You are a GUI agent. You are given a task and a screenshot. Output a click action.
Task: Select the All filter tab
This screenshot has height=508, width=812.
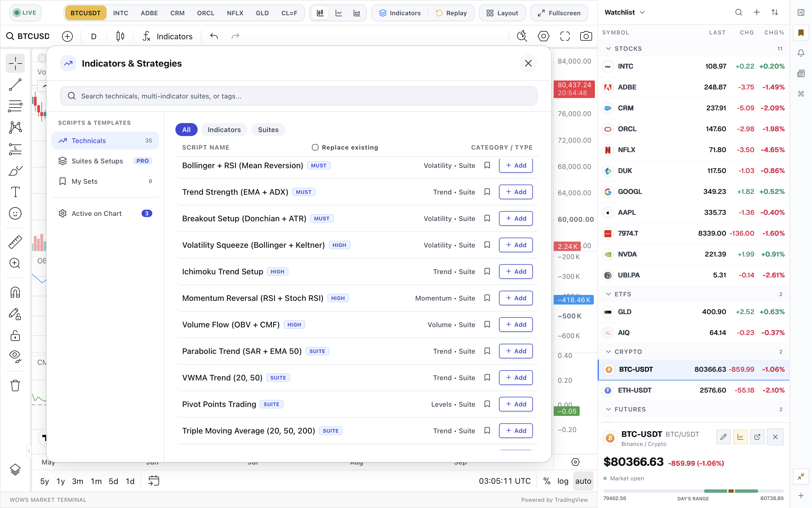click(186, 130)
